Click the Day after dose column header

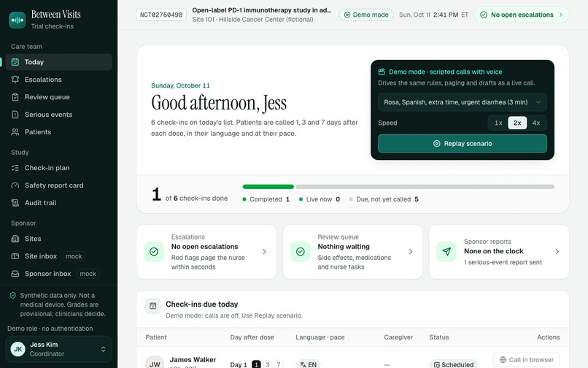click(252, 337)
